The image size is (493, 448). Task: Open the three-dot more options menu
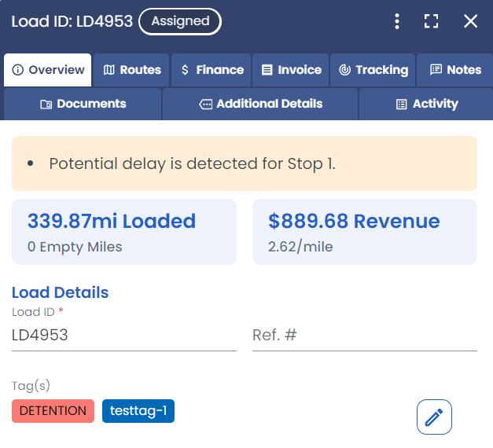(x=397, y=21)
